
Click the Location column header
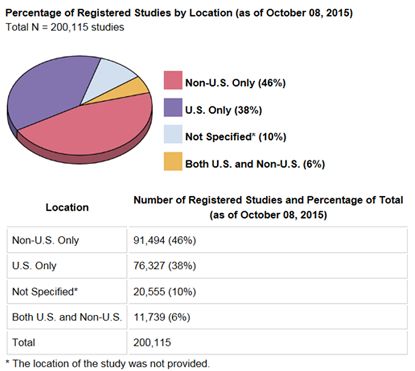click(67, 207)
